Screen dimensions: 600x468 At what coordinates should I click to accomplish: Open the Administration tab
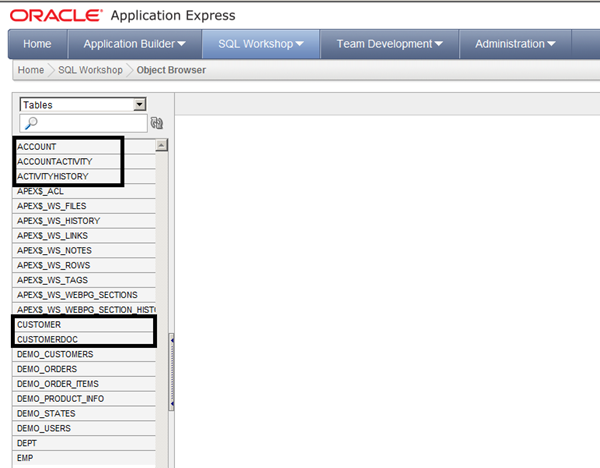click(x=515, y=44)
